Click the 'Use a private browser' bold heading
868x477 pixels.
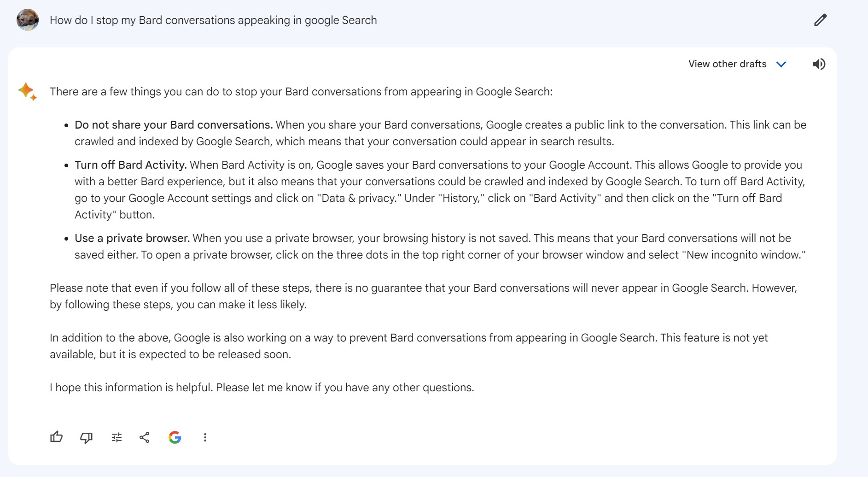click(132, 238)
